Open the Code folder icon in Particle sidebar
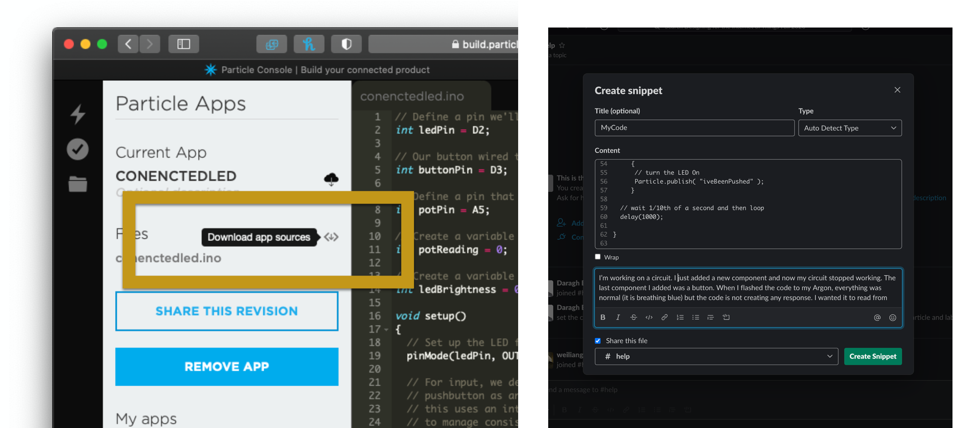This screenshot has height=428, width=980. (x=78, y=184)
